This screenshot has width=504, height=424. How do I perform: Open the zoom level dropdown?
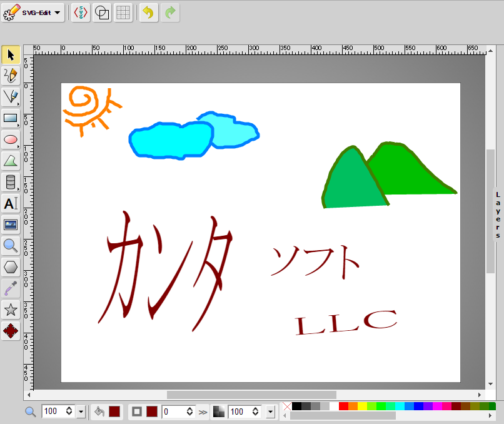(81, 411)
